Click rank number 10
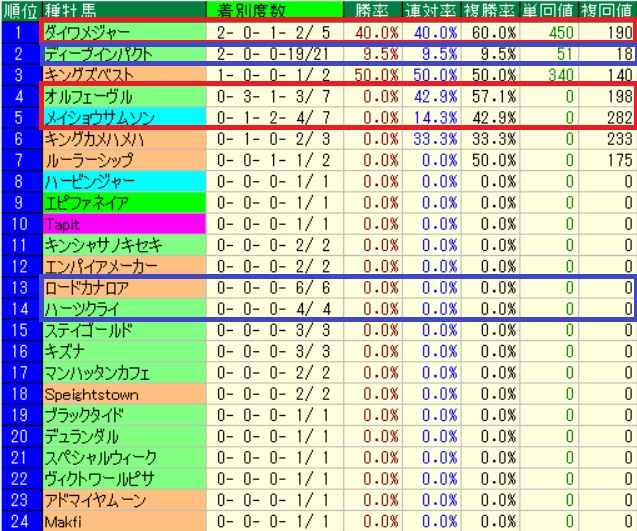This screenshot has width=637, height=531. pos(20,224)
